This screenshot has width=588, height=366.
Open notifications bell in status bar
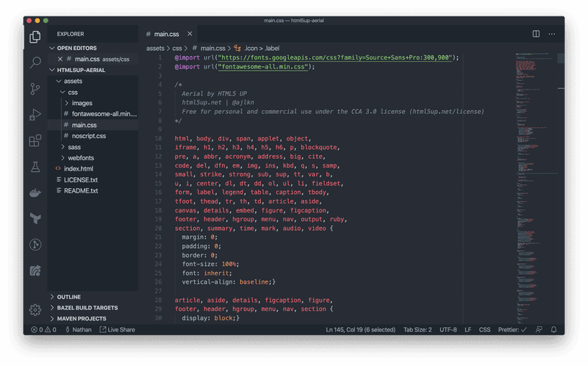coord(554,330)
